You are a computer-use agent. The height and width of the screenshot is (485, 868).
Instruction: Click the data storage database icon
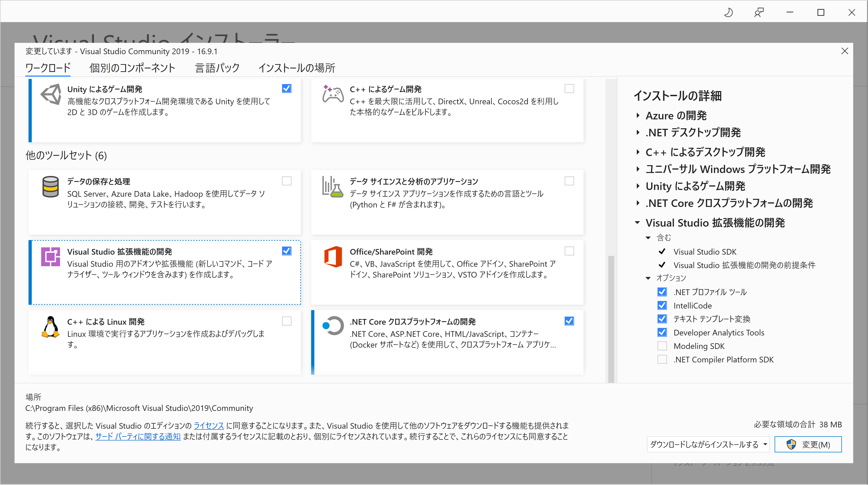pyautogui.click(x=51, y=186)
